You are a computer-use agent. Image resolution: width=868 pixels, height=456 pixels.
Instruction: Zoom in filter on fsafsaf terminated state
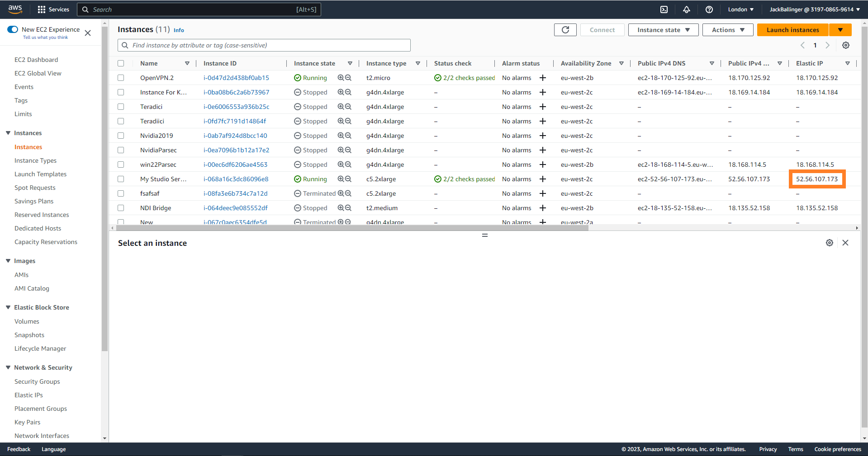(x=341, y=193)
